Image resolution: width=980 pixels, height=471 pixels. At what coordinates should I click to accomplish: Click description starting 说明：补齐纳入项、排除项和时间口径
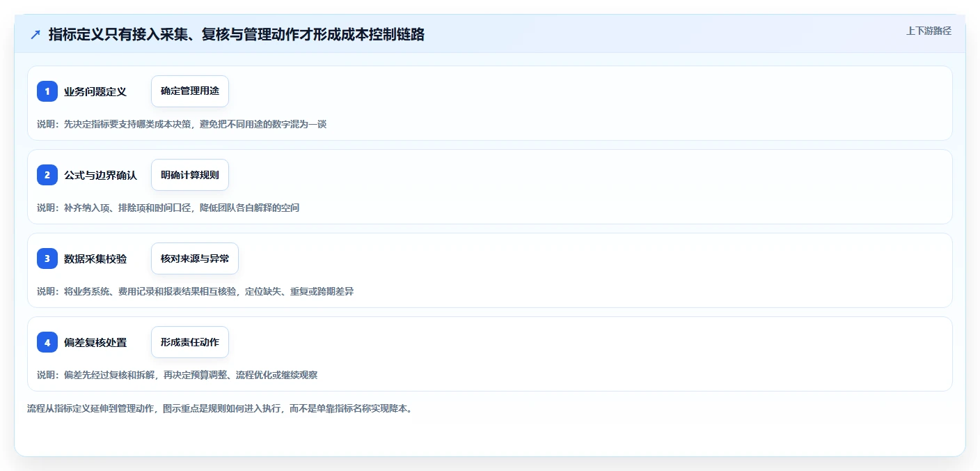168,208
